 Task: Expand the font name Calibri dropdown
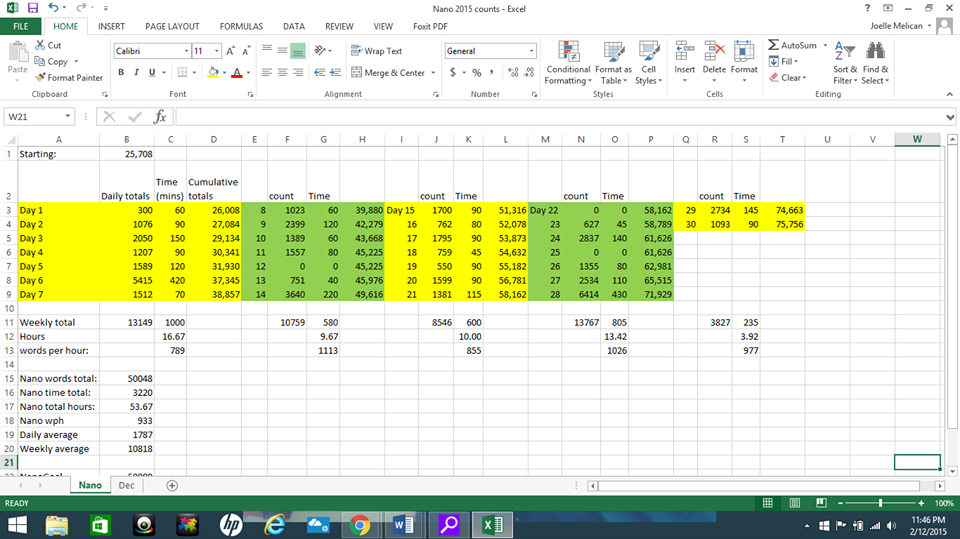coord(186,51)
